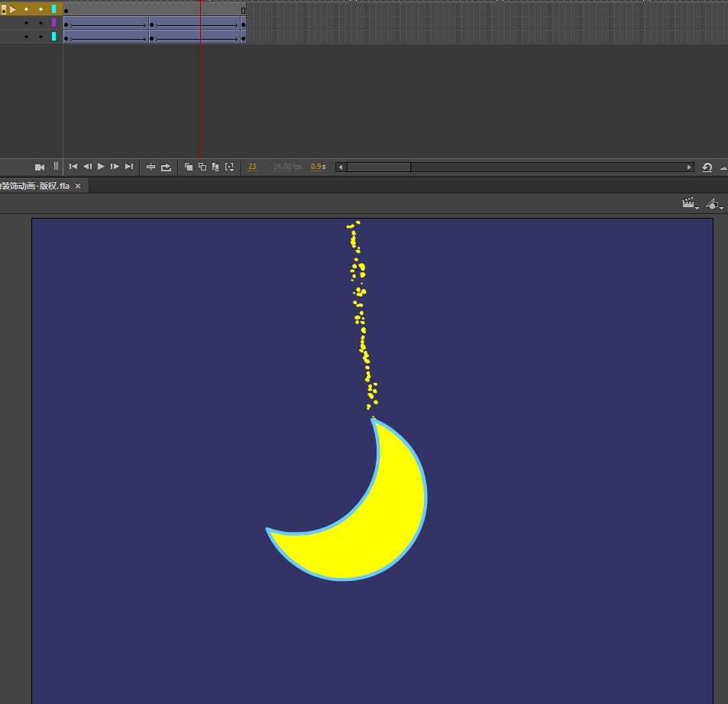The height and width of the screenshot is (704, 728).
Task: Click the current frame number field
Action: 252,167
